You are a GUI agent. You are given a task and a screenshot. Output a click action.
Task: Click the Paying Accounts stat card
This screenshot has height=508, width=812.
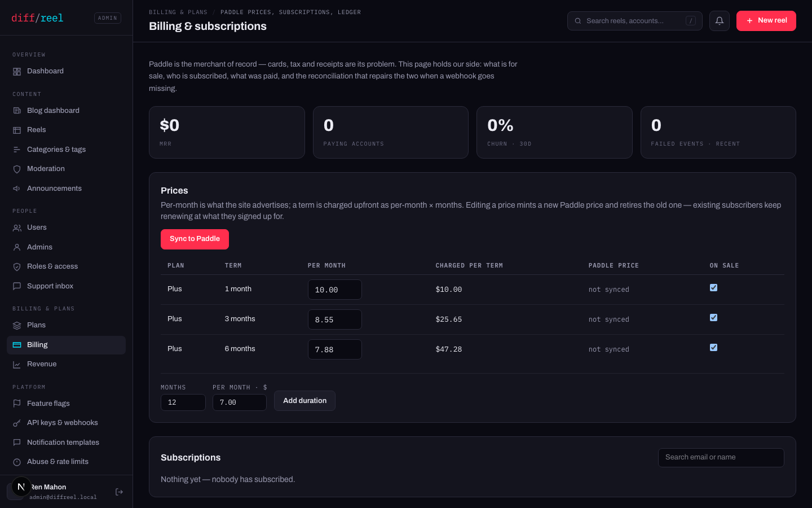click(391, 133)
